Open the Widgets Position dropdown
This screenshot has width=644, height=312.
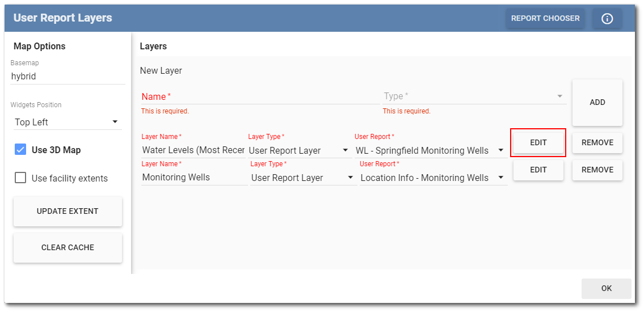[x=67, y=122]
